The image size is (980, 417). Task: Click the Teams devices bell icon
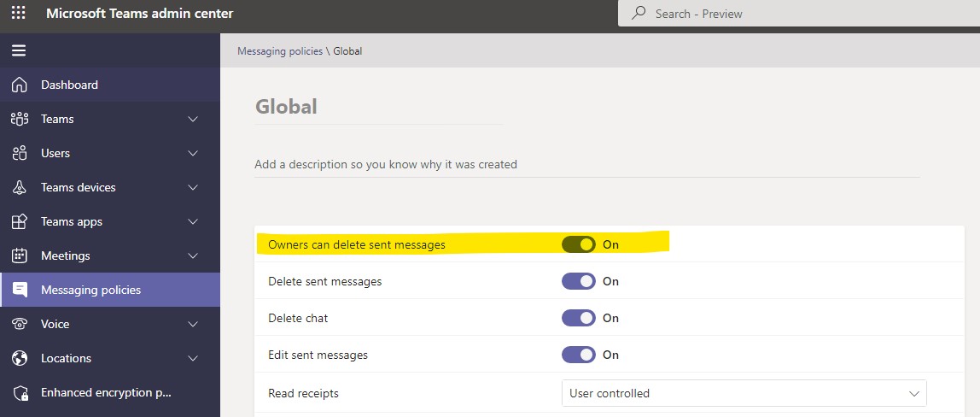20,187
